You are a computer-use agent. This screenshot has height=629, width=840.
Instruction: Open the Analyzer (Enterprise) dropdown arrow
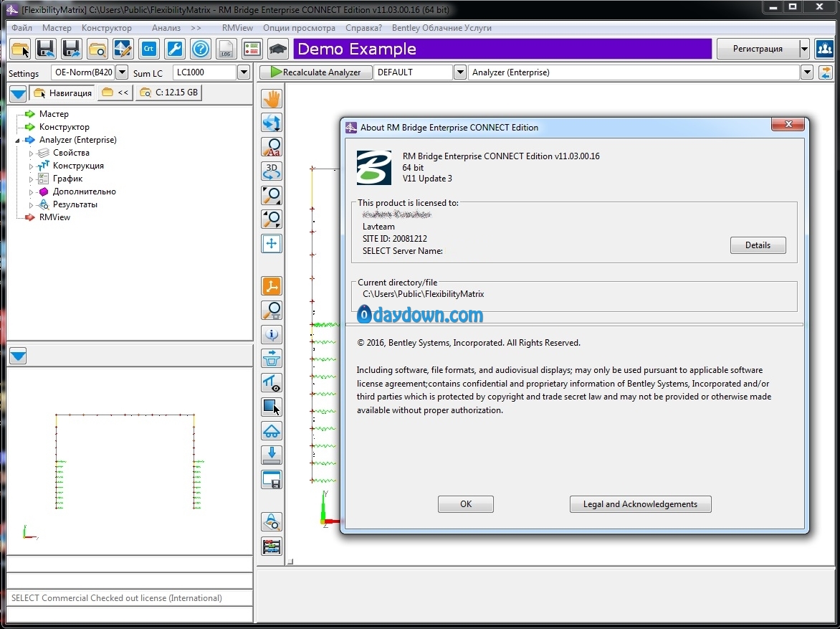coord(807,72)
